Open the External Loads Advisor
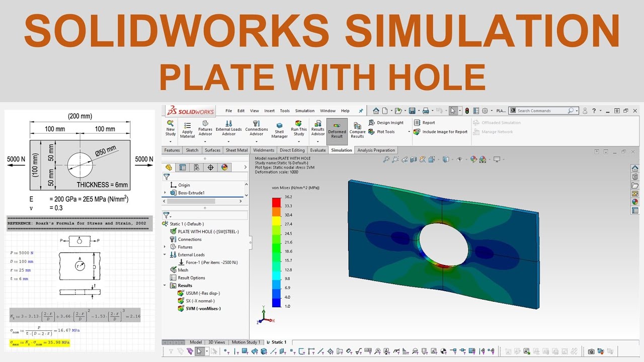The height and width of the screenshot is (362, 644). [228, 129]
